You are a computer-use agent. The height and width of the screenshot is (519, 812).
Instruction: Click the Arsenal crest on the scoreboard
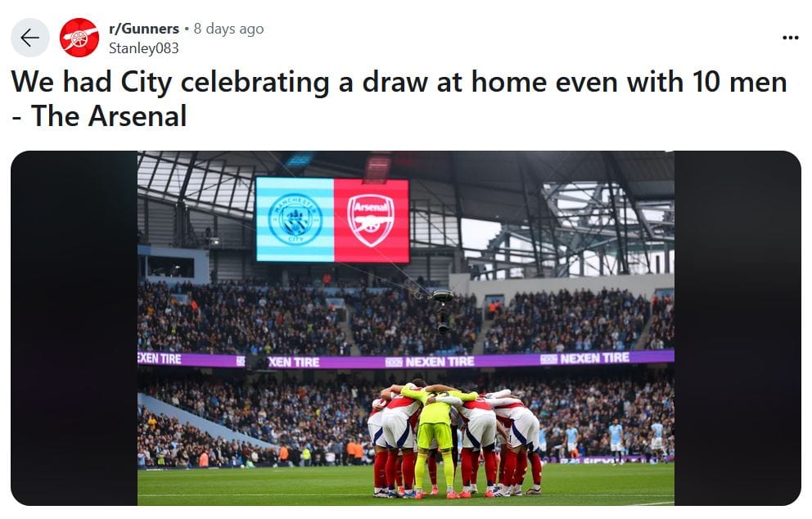coord(371,220)
